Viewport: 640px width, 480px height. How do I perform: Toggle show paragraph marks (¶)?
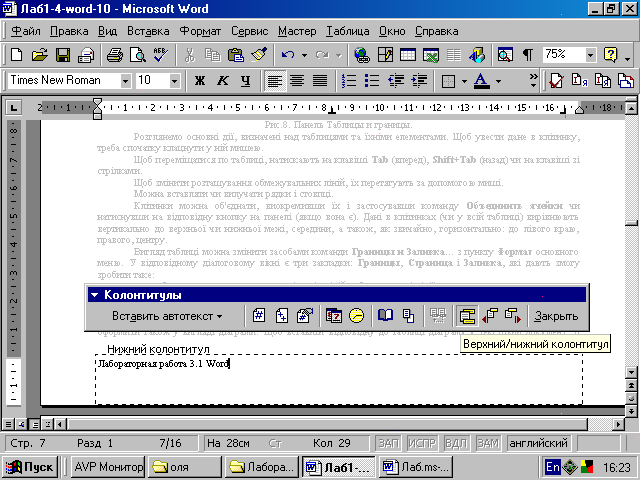point(527,54)
